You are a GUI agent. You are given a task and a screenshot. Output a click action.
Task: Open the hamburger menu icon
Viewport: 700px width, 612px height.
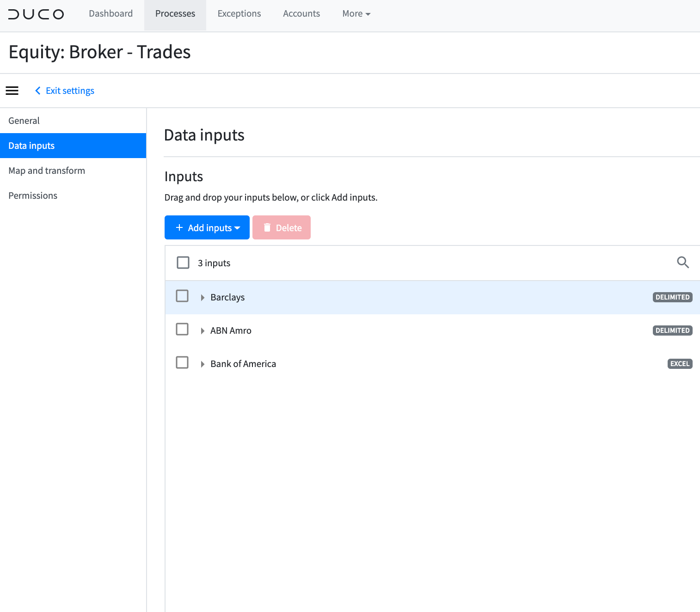[x=12, y=91]
